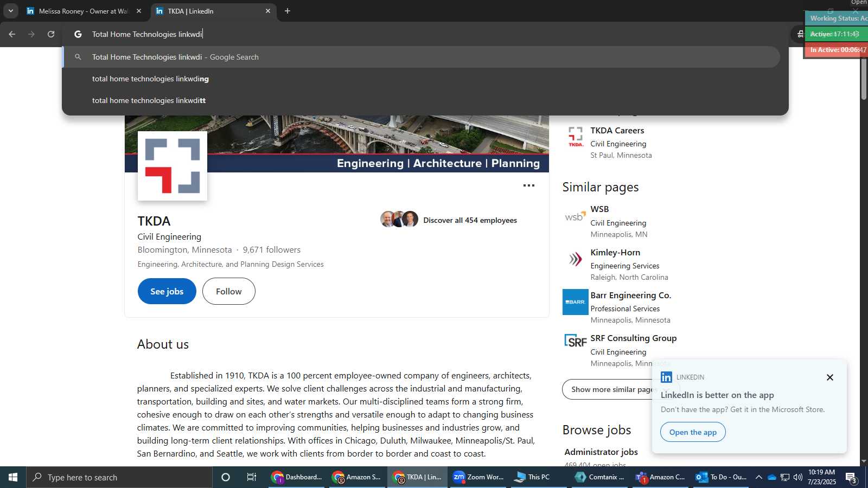Viewport: 868px width, 488px height.
Task: Open Zoom Workplace from the taskbar
Action: point(478,477)
